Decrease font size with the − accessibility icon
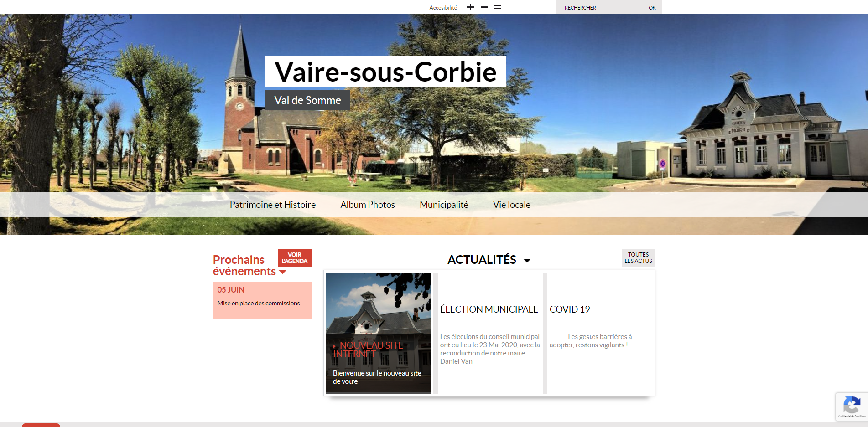The height and width of the screenshot is (427, 868). click(483, 7)
